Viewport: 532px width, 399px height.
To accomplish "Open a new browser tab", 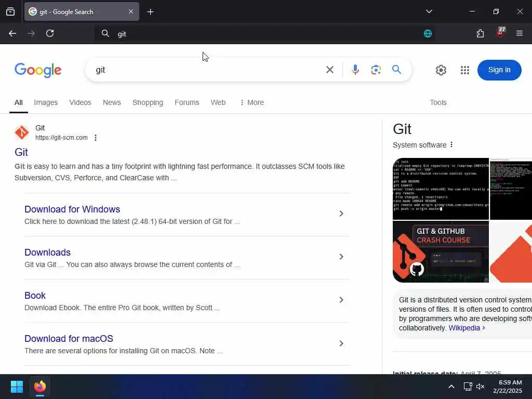I will tap(150, 12).
